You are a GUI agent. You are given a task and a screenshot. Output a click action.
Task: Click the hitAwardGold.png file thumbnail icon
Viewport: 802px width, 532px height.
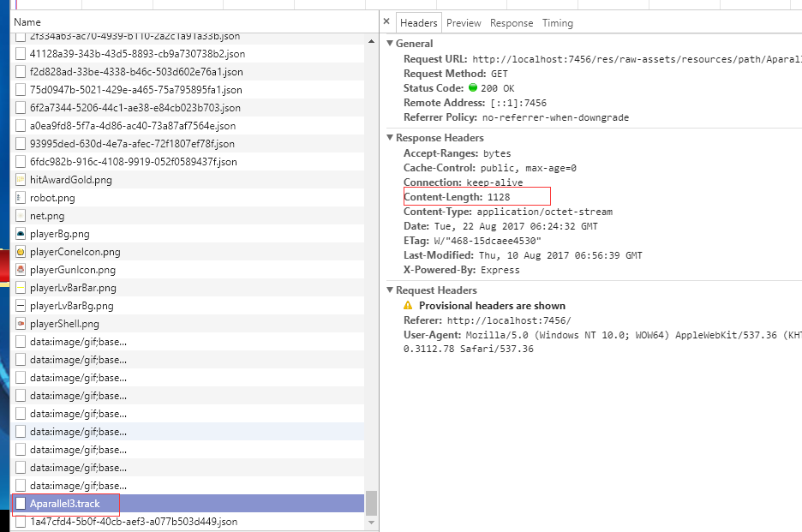point(21,180)
